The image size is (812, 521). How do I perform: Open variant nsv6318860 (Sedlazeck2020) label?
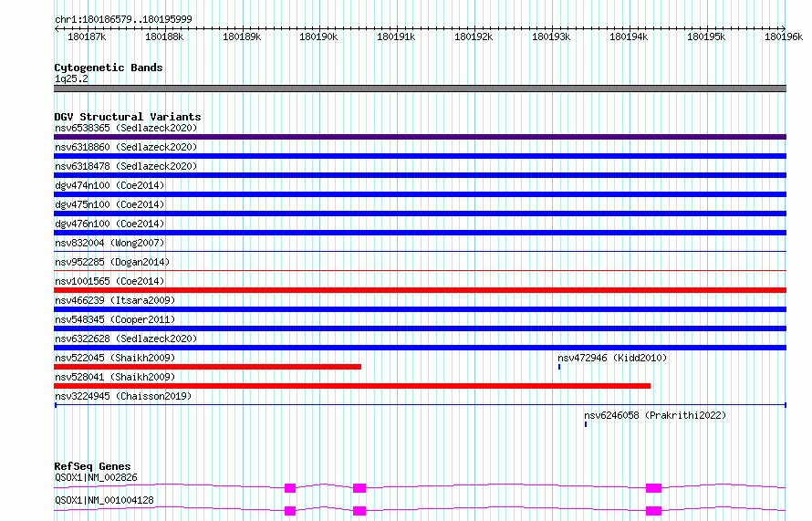(126, 147)
